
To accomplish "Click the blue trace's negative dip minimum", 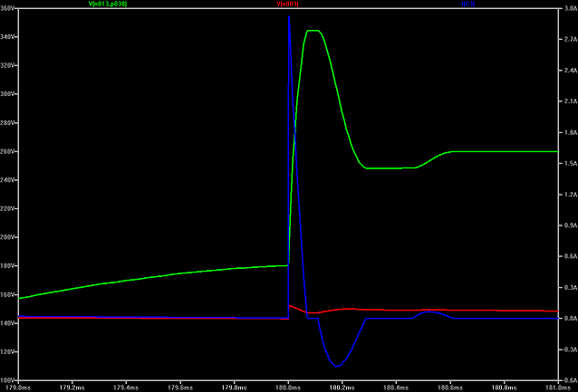I will click(336, 366).
